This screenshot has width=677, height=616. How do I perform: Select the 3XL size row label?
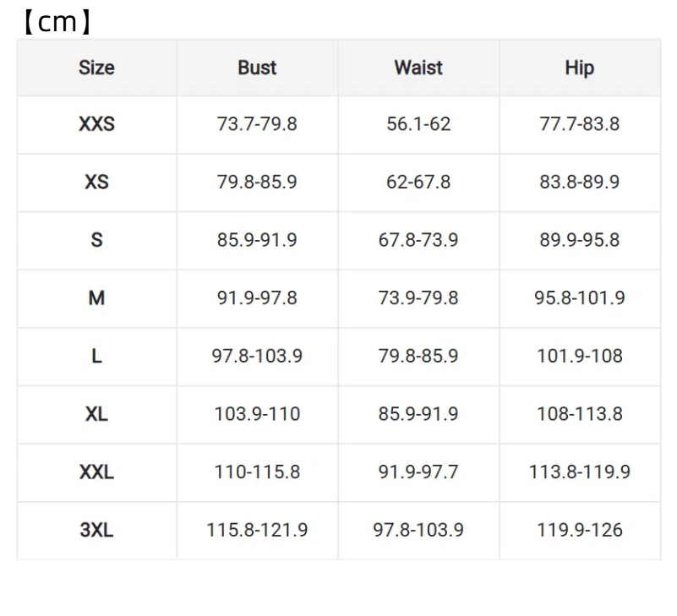coord(96,530)
